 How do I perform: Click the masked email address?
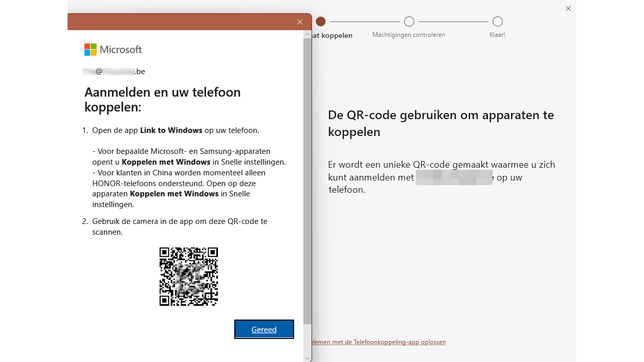pos(114,71)
